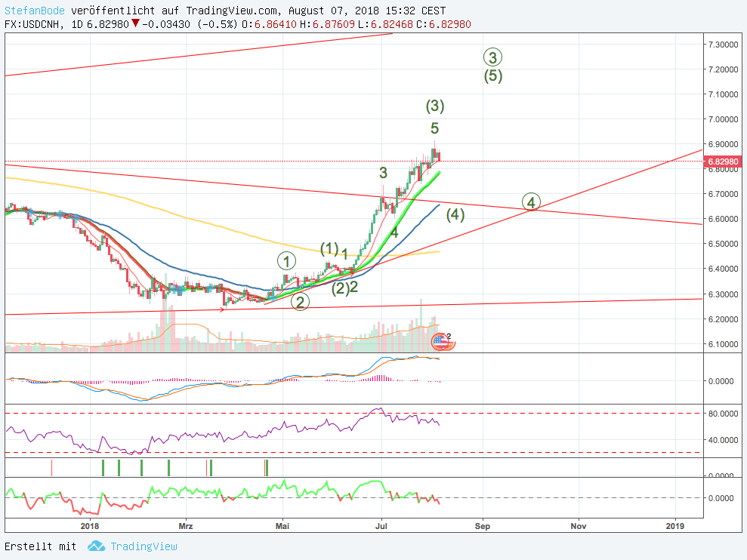Select the (3) wave label above the peak
The image size is (747, 560).
tap(435, 106)
